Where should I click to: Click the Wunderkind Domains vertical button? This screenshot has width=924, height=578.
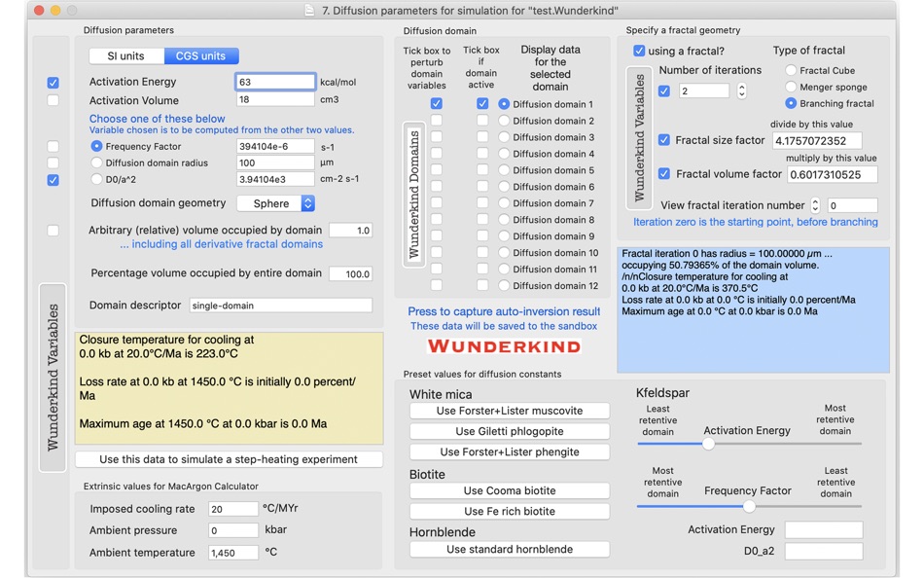(413, 195)
